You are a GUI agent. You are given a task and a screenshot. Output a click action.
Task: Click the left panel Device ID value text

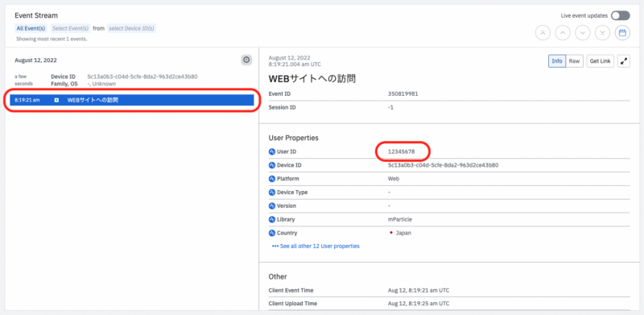(x=142, y=77)
